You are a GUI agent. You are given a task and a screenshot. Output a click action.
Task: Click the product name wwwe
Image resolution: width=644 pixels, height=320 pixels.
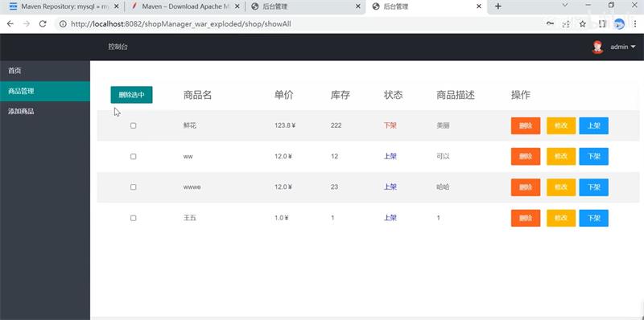(x=192, y=187)
